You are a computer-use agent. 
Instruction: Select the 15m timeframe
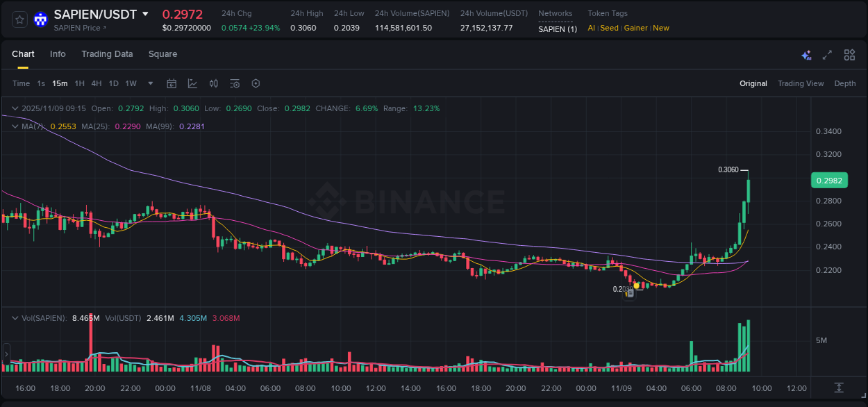[59, 83]
